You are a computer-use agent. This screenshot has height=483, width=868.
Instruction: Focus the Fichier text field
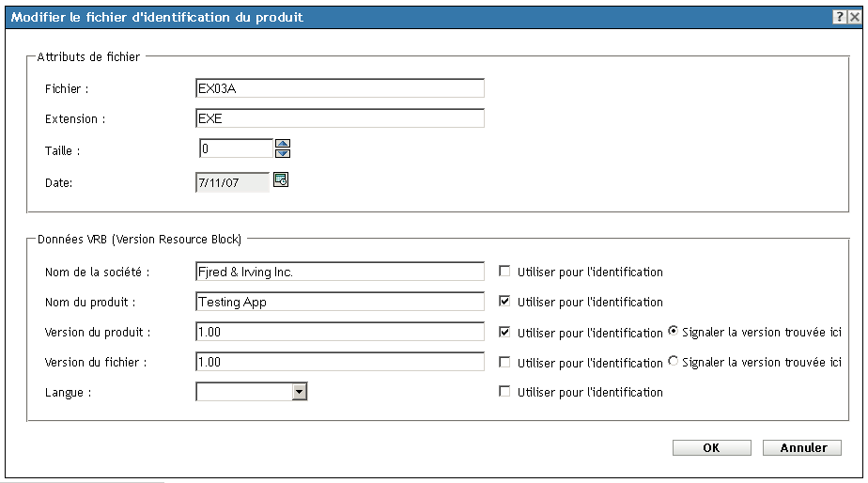point(339,88)
